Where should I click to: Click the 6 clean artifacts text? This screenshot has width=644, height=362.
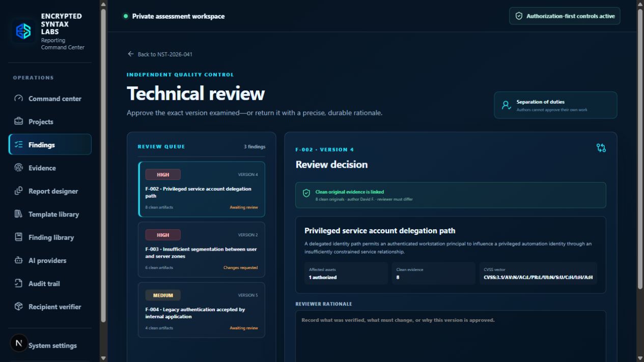(159, 267)
